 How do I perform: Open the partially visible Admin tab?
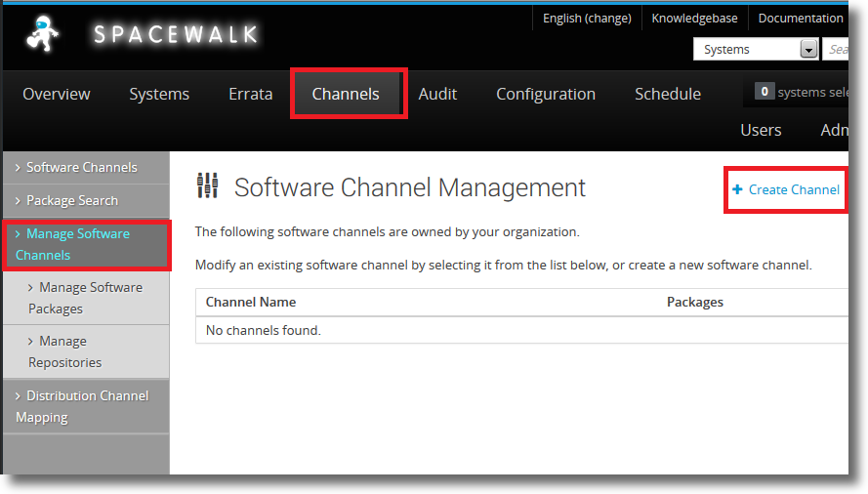(x=834, y=130)
